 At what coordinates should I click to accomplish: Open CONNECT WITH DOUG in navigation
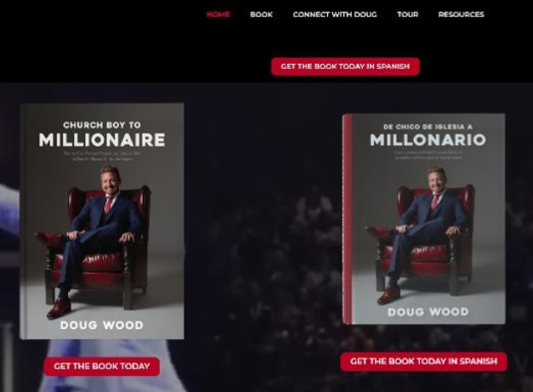pyautogui.click(x=335, y=14)
